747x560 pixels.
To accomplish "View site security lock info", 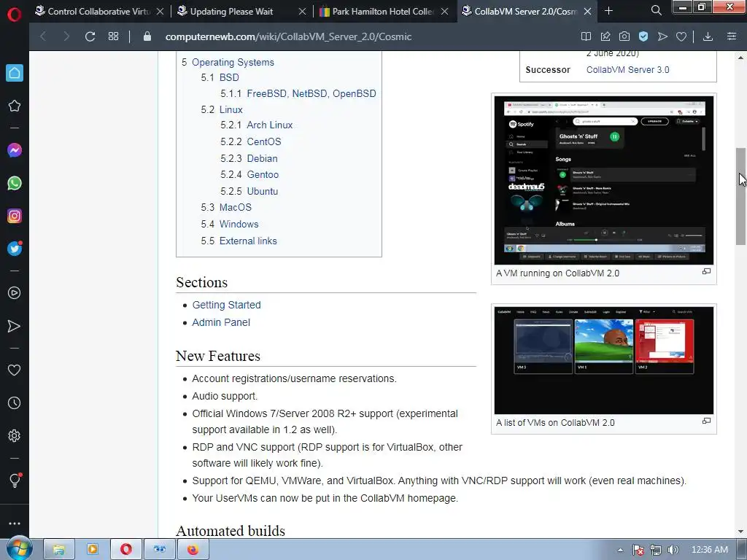I will (x=147, y=36).
